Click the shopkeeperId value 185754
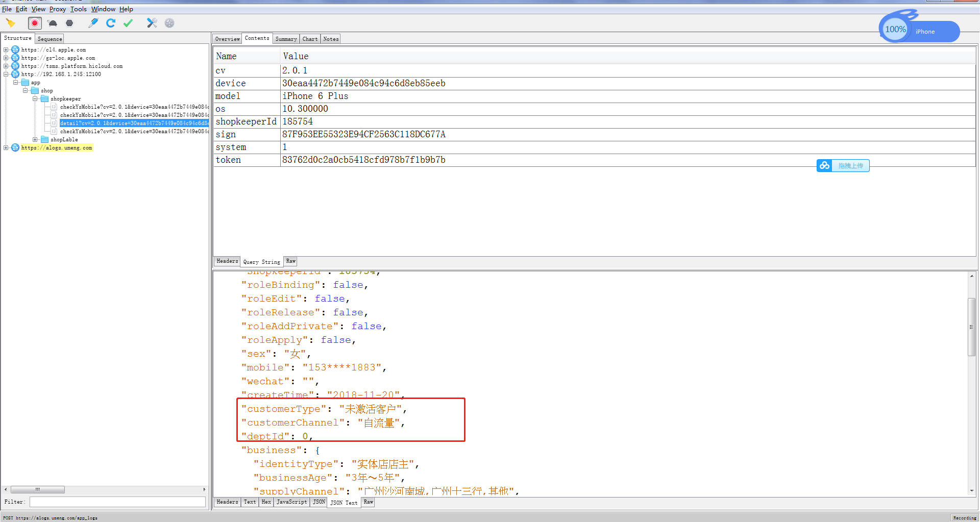980x522 pixels. tap(298, 121)
